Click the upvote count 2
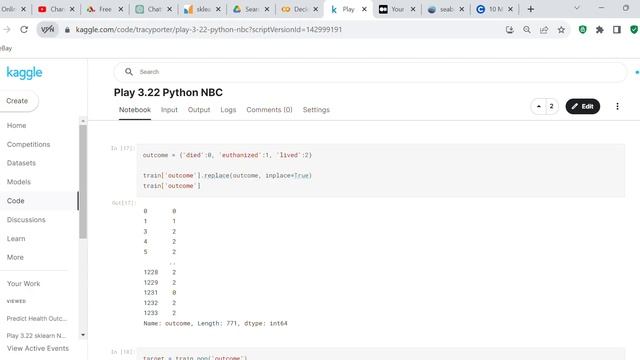640x360 pixels. [551, 107]
